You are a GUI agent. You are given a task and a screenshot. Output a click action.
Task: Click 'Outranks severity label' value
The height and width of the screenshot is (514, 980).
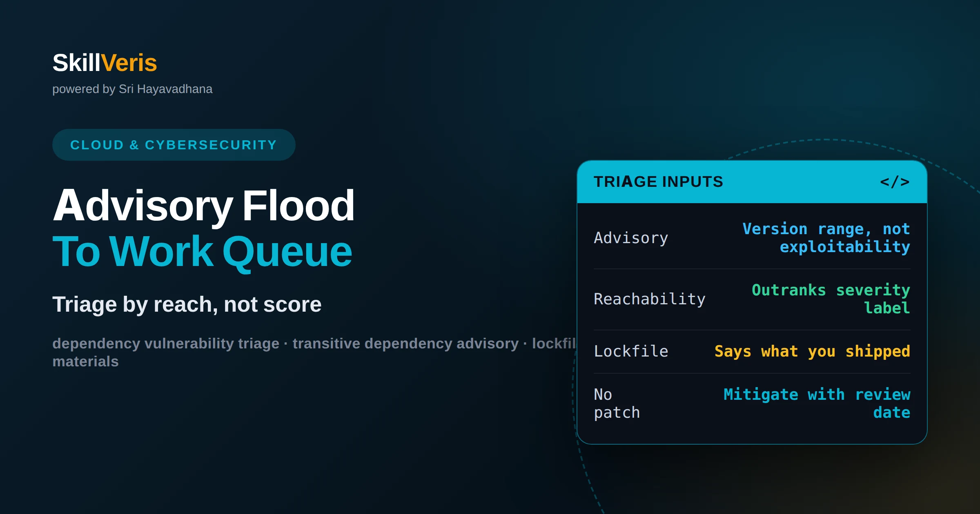(831, 299)
